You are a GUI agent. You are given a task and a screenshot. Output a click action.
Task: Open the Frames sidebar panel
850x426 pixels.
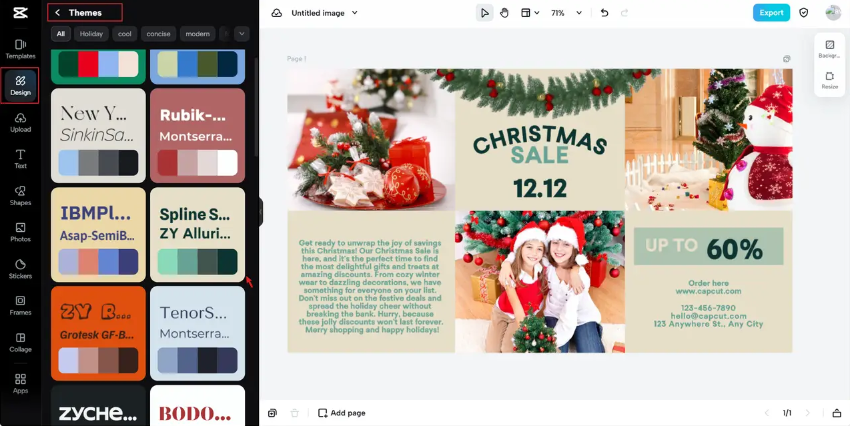(21, 305)
